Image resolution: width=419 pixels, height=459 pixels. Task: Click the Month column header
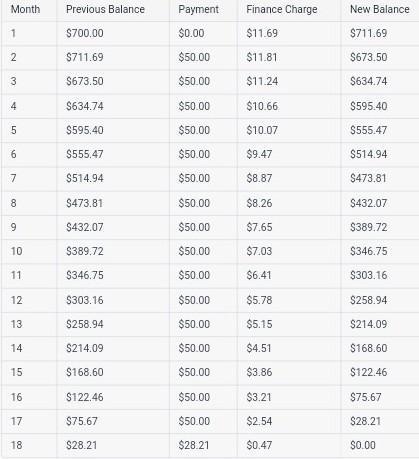[25, 9]
